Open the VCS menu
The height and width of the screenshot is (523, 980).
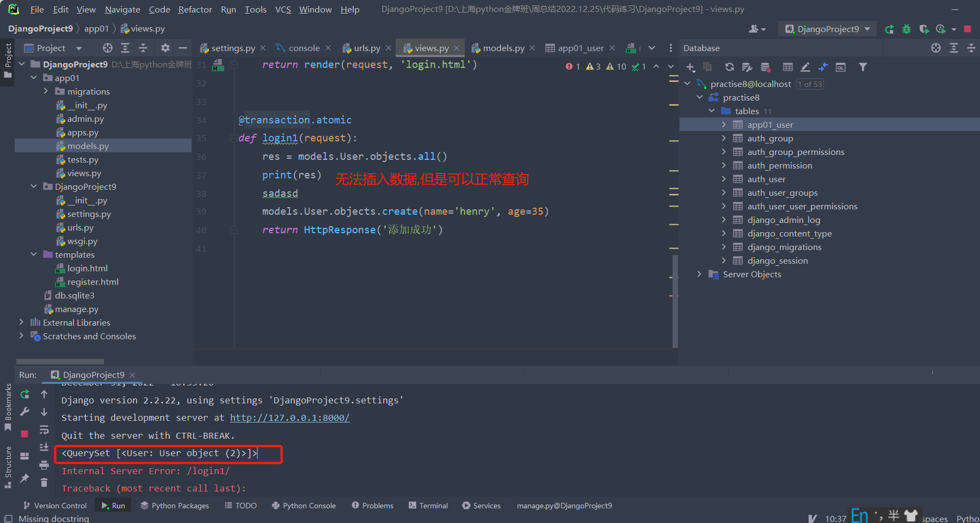tap(283, 9)
